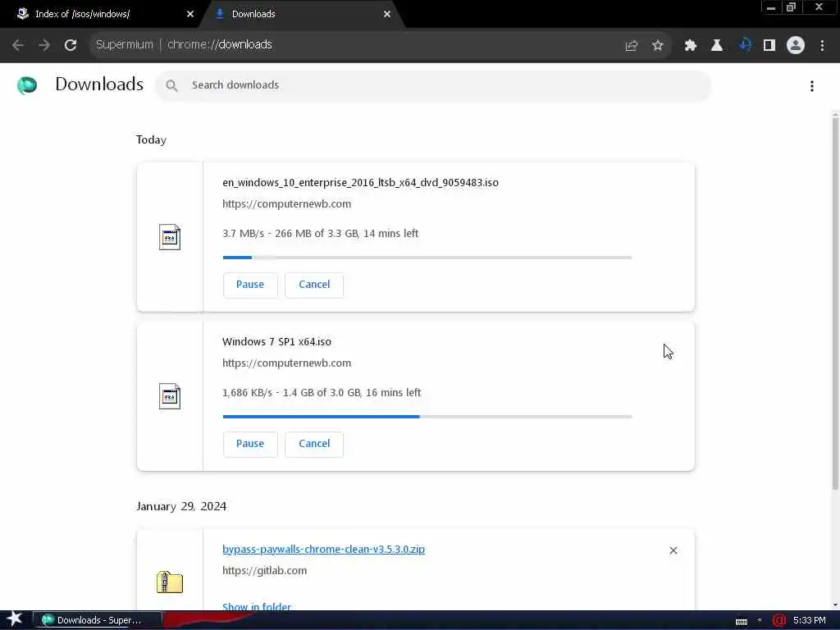Open the bypass-paywalls-chrome-clean-v3.5.3.0.zip link
This screenshot has width=840, height=630.
coord(323,549)
